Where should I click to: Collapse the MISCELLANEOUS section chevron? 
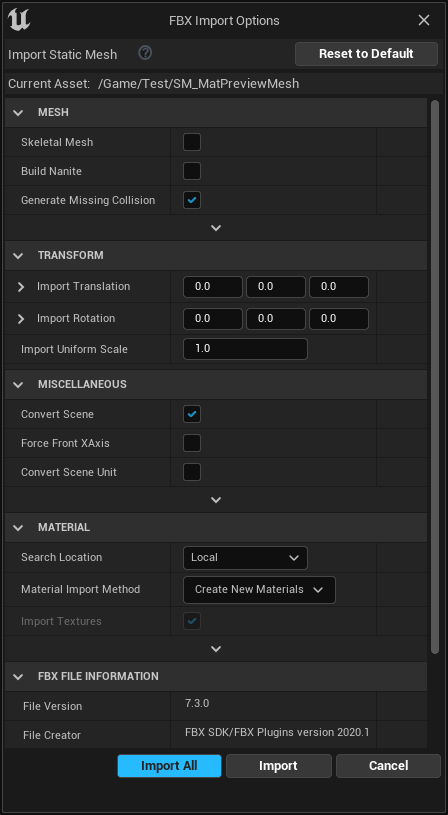(x=18, y=385)
